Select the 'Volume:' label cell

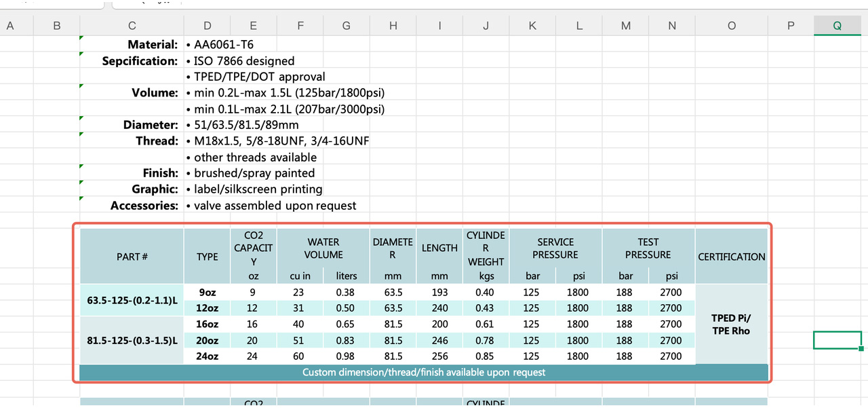point(132,93)
